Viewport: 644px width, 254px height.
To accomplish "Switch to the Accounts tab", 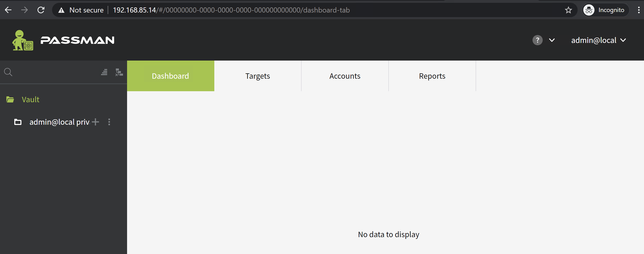I will (345, 76).
